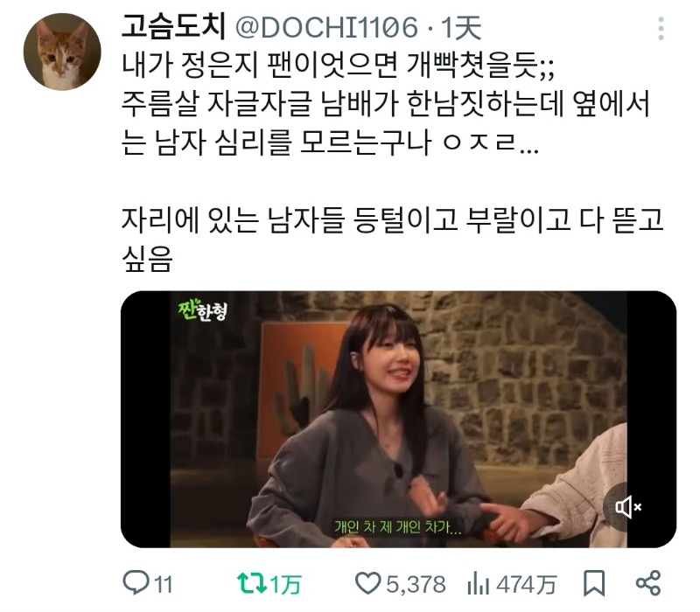Open the 1天 timestamp link
Image resolution: width=700 pixels, height=612 pixels.
tap(462, 28)
